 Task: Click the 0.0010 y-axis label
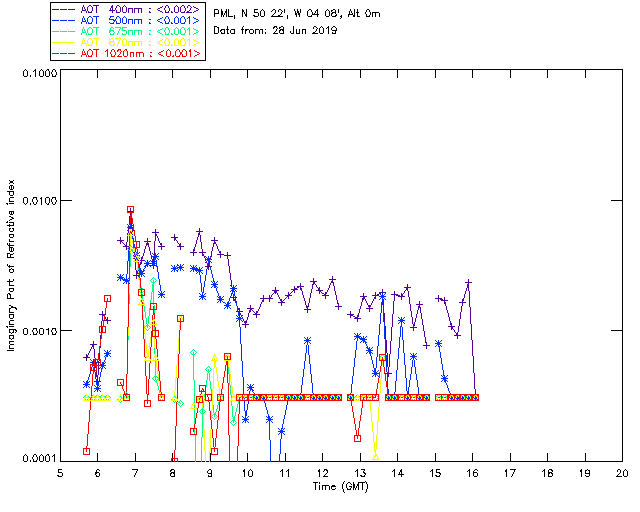coord(40,331)
